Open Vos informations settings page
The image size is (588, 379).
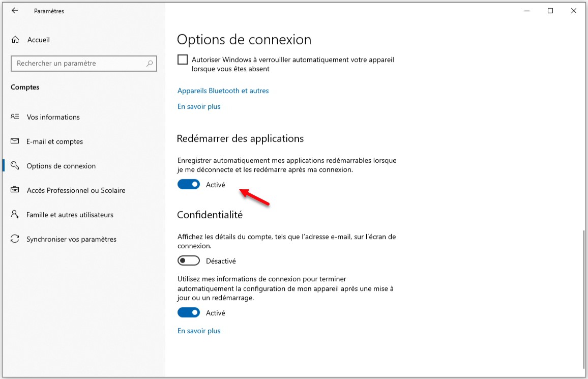53,117
